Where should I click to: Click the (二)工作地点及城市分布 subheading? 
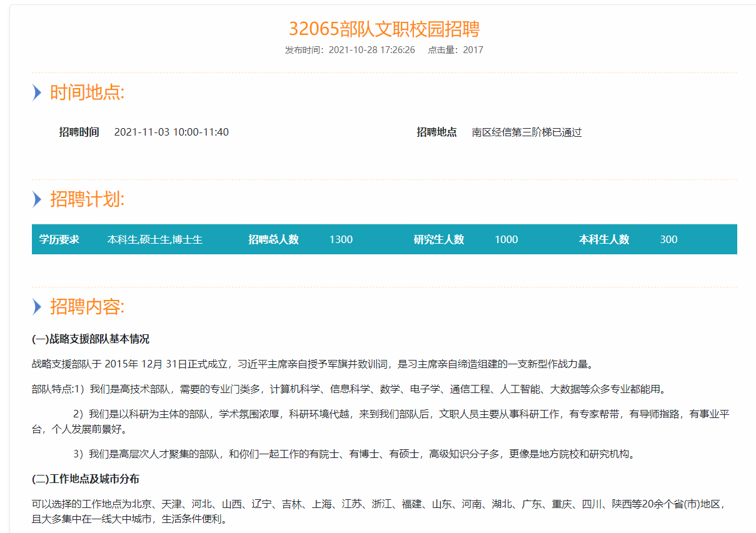86,479
